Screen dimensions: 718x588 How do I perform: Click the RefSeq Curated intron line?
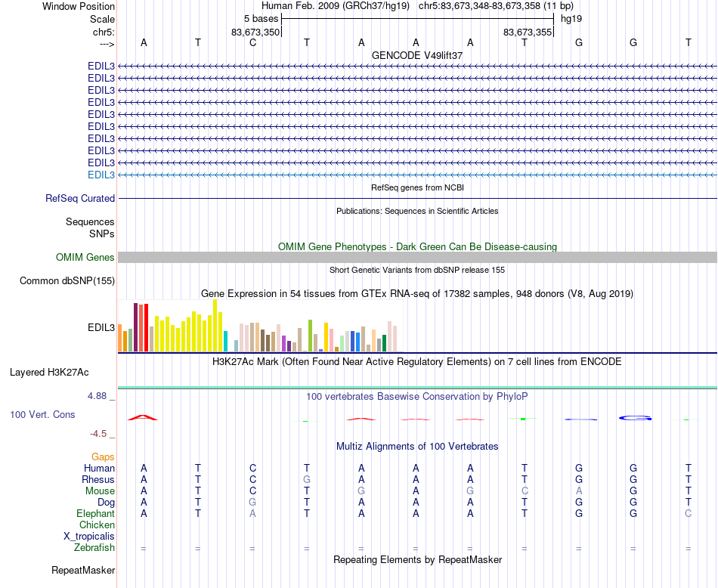[x=417, y=198]
